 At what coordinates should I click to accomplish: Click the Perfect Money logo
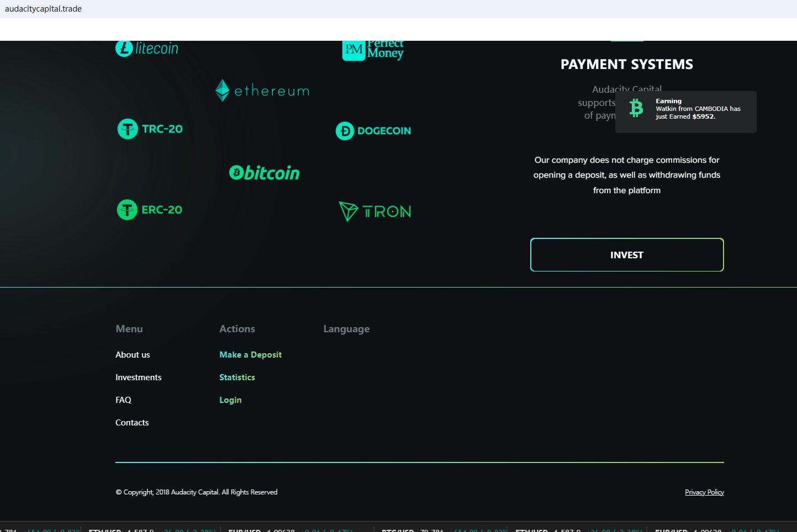pos(373,51)
